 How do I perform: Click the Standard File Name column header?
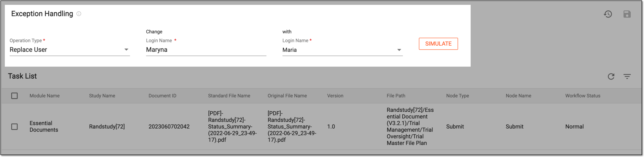[229, 96]
